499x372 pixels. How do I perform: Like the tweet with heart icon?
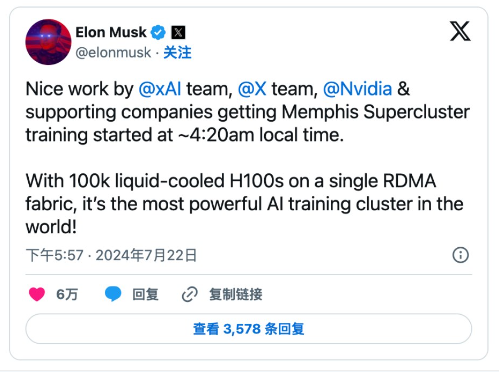pyautogui.click(x=37, y=294)
